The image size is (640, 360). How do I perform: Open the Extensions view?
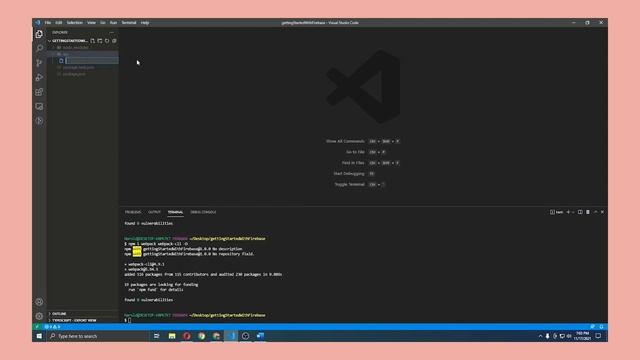[x=39, y=92]
